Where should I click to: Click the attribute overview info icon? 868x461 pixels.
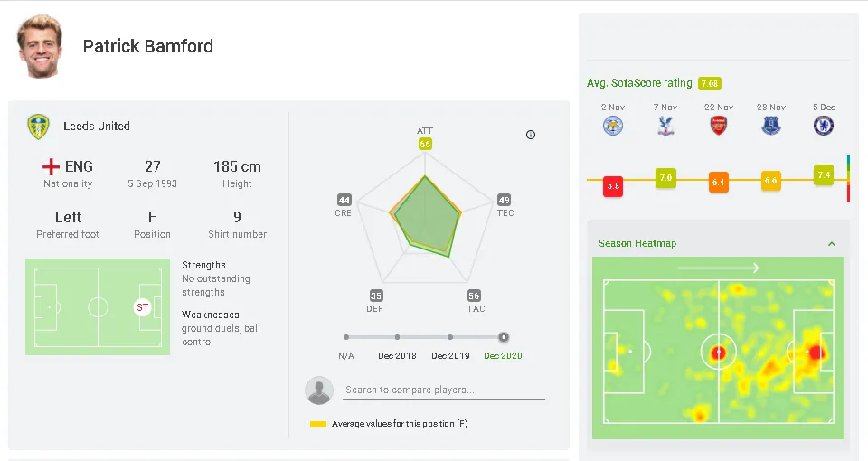pyautogui.click(x=531, y=135)
